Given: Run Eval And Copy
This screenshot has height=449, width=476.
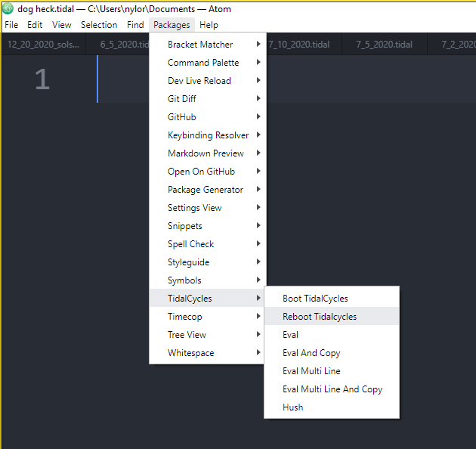Looking at the screenshot, I should (332, 353).
